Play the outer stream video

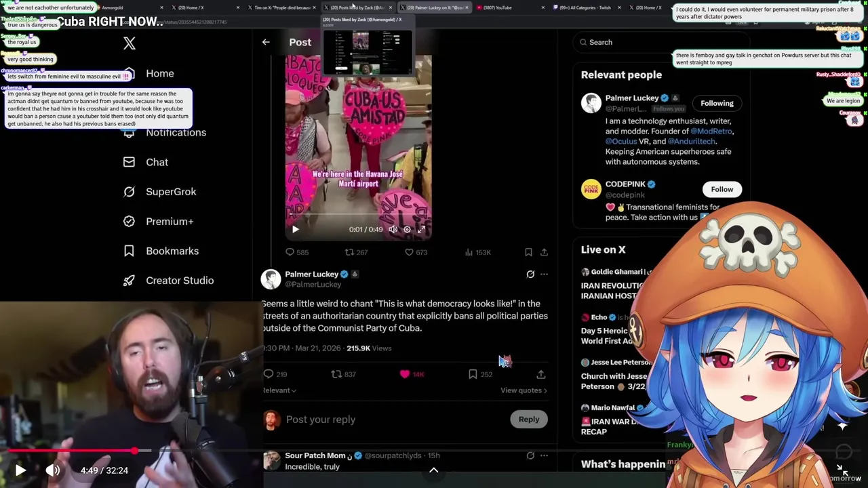click(20, 470)
